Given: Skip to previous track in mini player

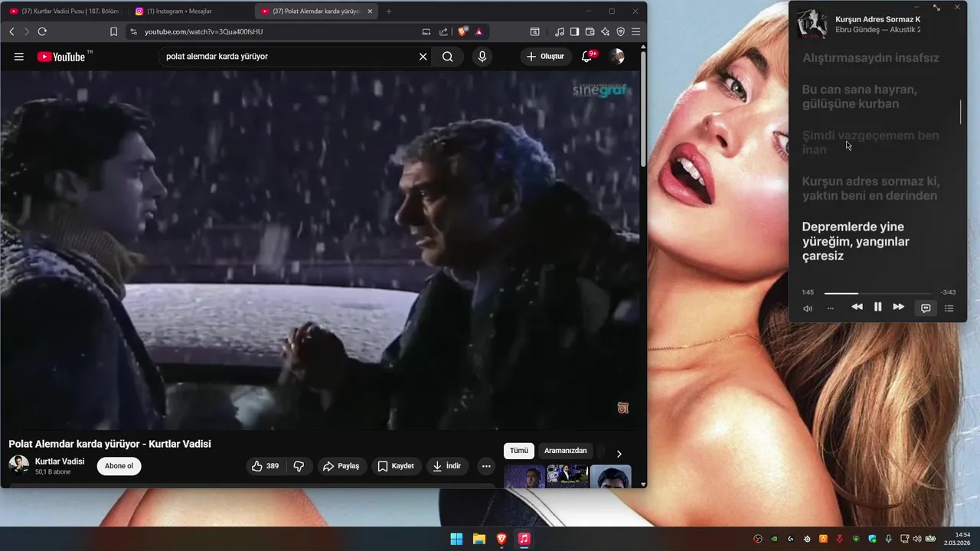Looking at the screenshot, I should (857, 307).
